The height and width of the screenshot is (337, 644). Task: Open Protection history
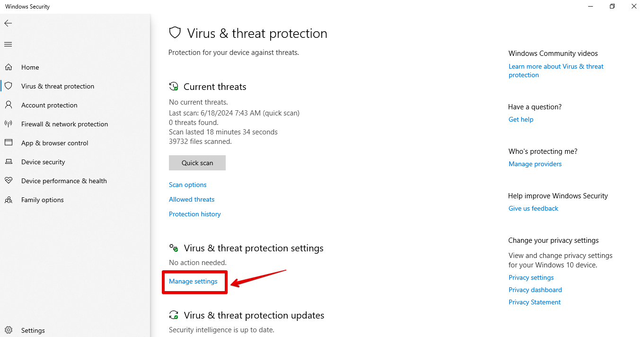(195, 214)
